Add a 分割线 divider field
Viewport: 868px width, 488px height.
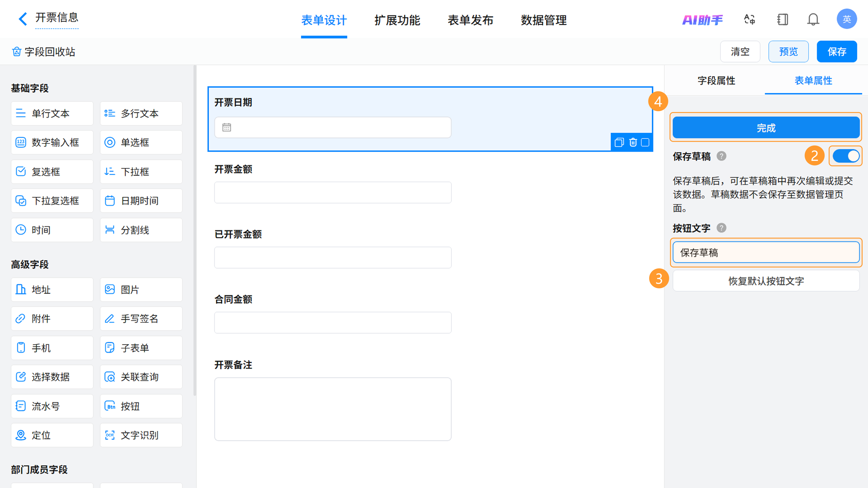click(141, 230)
